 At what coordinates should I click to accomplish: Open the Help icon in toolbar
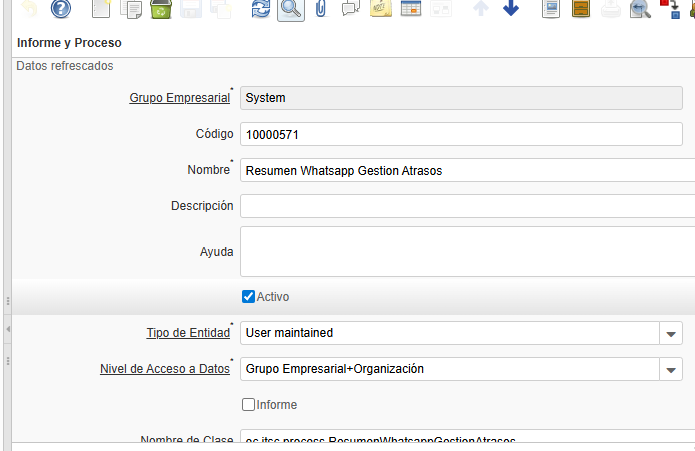click(61, 10)
